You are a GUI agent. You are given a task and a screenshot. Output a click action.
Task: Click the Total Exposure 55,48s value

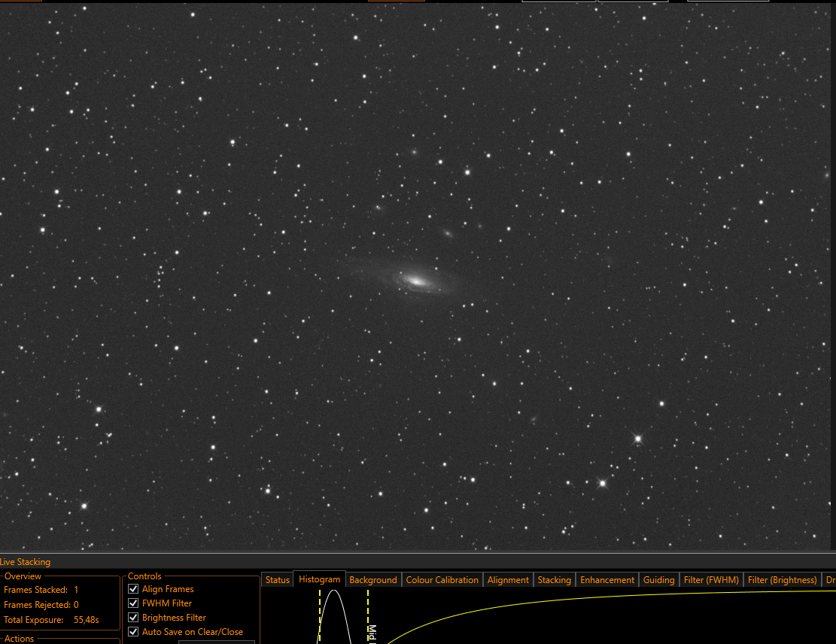(87, 620)
